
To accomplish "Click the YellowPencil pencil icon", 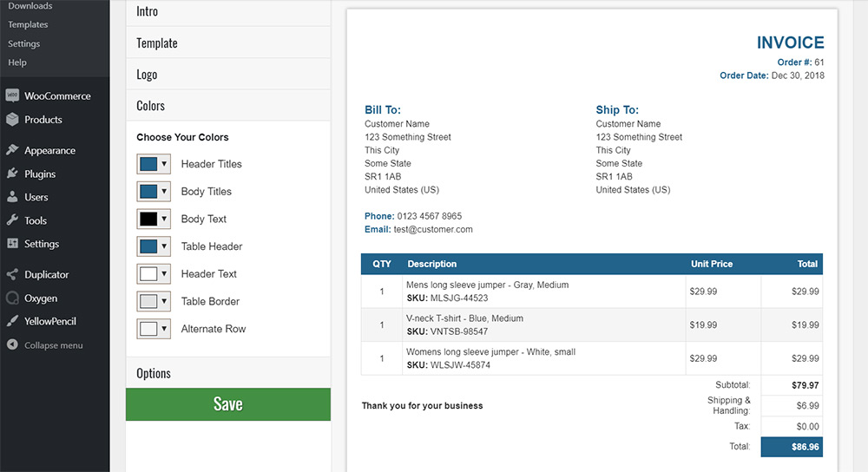I will pos(12,321).
